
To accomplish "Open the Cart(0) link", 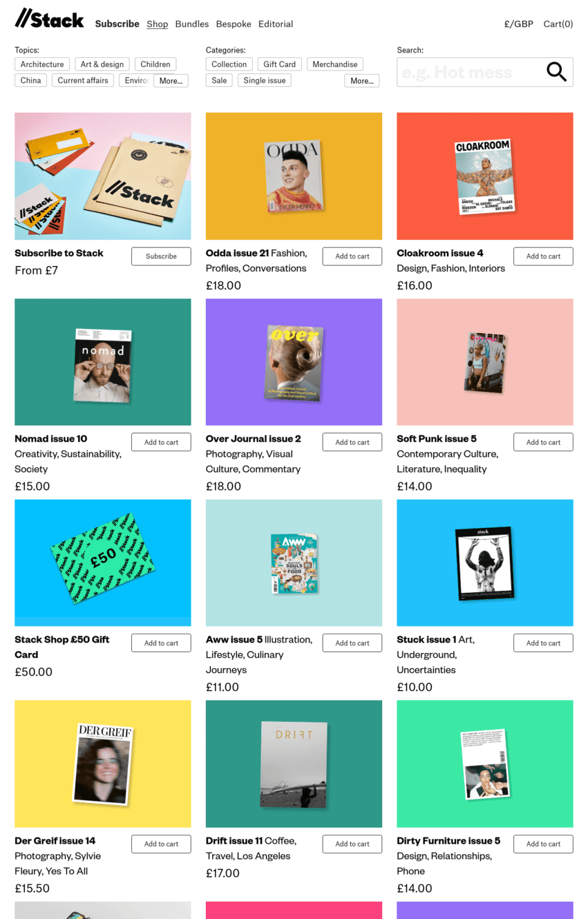I will [x=558, y=23].
